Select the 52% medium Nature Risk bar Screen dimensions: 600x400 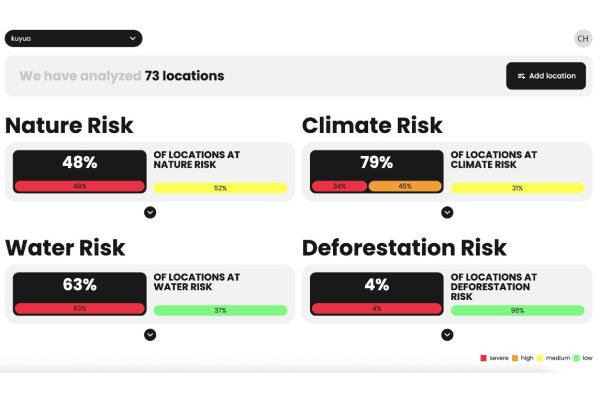pos(220,188)
